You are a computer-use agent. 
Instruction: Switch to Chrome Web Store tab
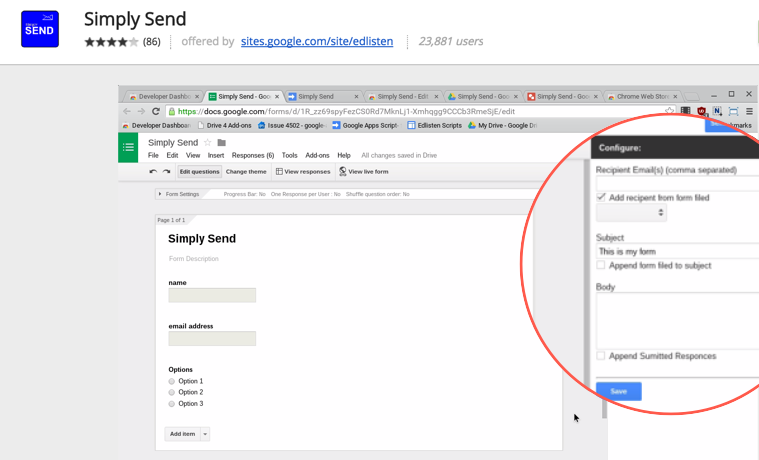point(642,96)
